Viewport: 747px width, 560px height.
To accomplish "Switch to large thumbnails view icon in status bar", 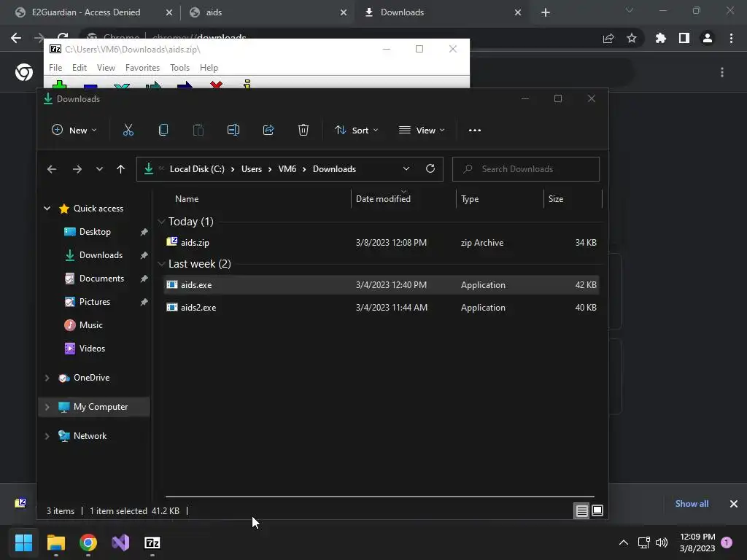I will pos(597,511).
